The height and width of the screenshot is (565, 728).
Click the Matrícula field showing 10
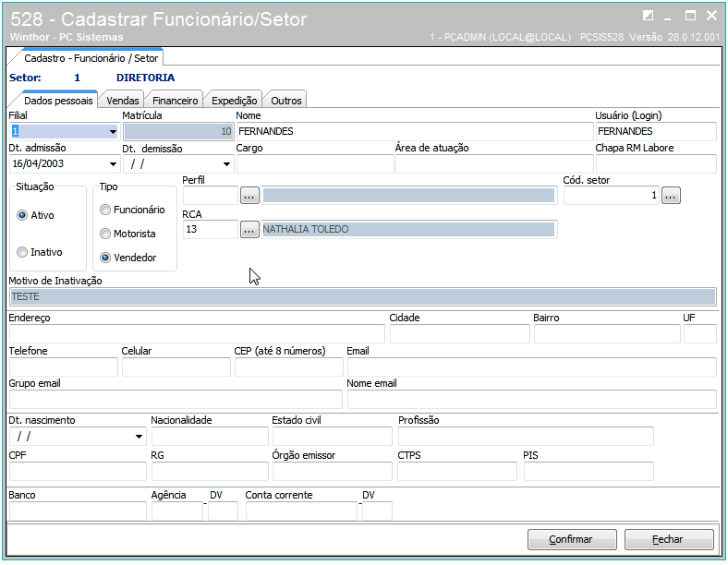[178, 132]
